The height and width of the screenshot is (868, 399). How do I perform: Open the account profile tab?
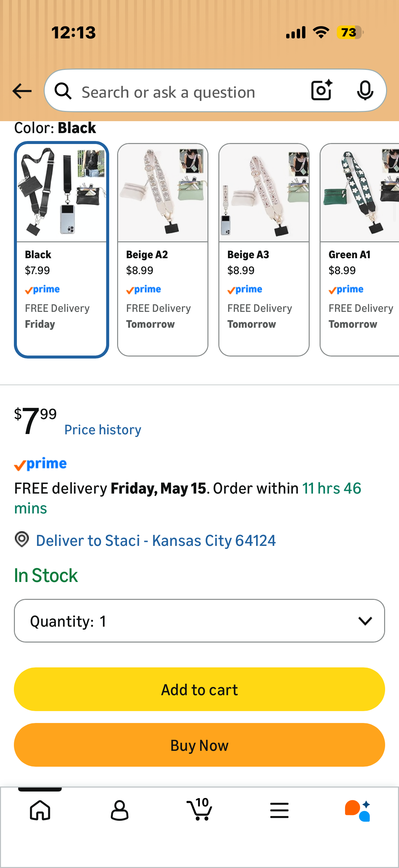(x=119, y=810)
